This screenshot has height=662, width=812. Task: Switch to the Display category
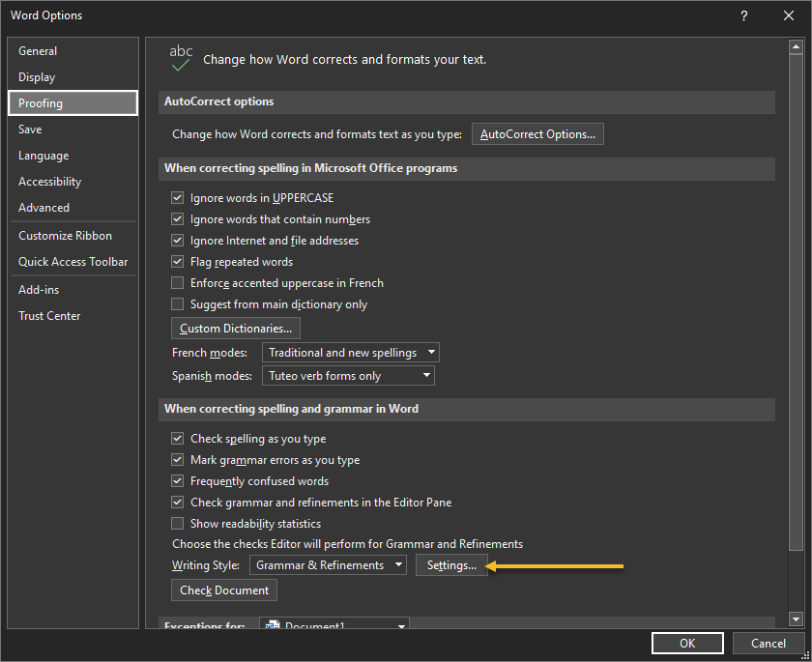coord(37,77)
